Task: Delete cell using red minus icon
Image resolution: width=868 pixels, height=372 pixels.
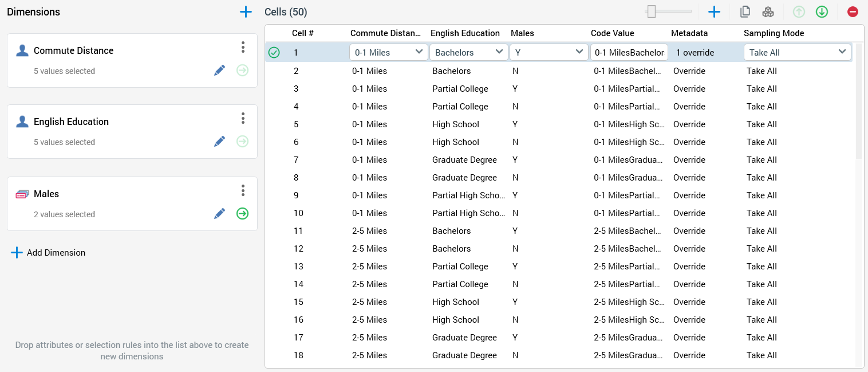Action: 853,12
